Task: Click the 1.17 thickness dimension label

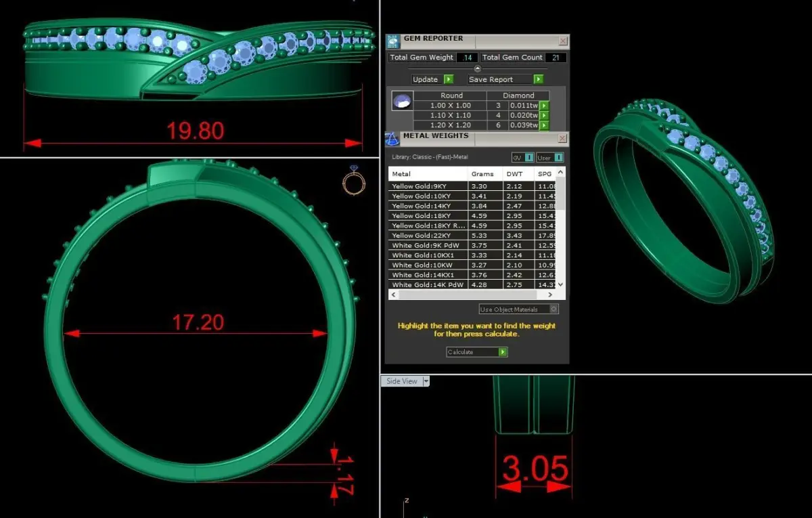Action: (x=344, y=475)
